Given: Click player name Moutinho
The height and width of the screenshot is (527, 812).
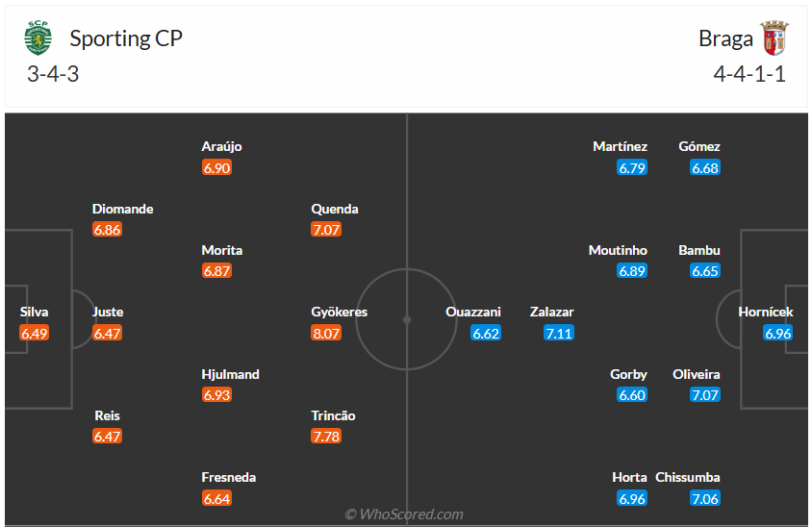Looking at the screenshot, I should 618,250.
